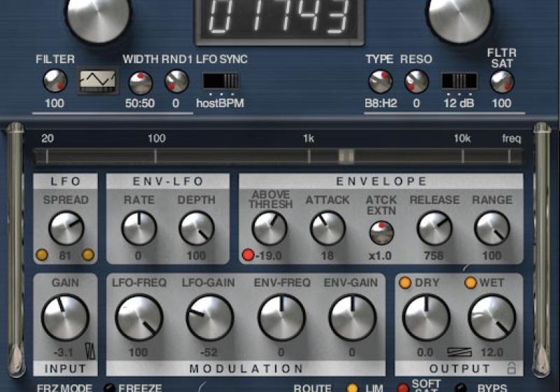Screen dimensions: 560x392
Task: Click the ENV-FREQ modulation knob
Action: click(x=281, y=317)
